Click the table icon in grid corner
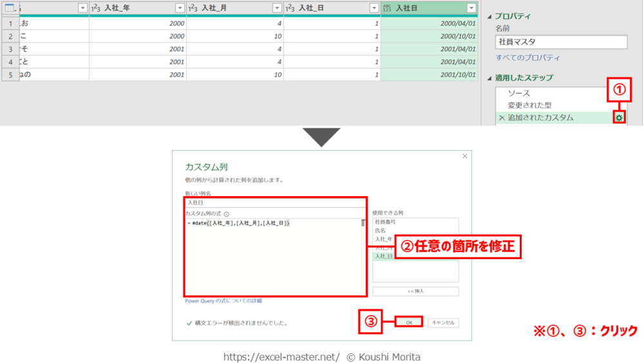 (x=9, y=8)
